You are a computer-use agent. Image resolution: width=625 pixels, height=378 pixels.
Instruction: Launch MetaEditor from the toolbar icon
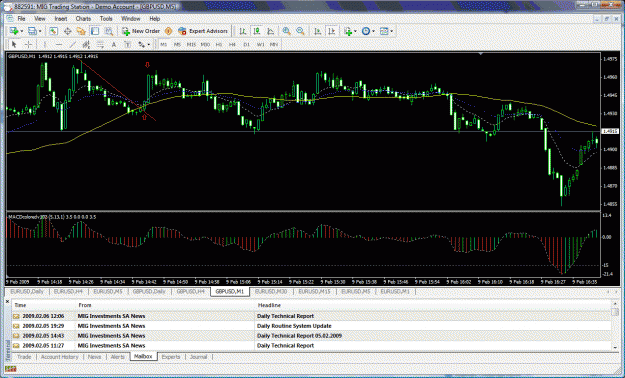(169, 31)
